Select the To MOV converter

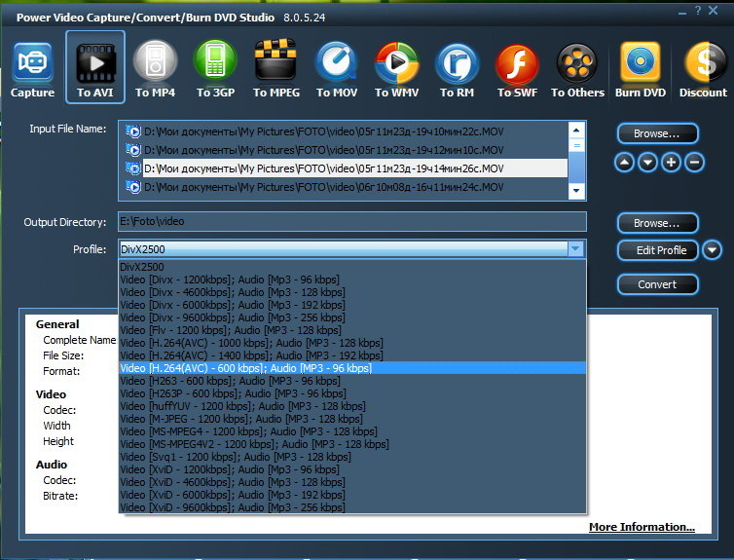point(337,69)
